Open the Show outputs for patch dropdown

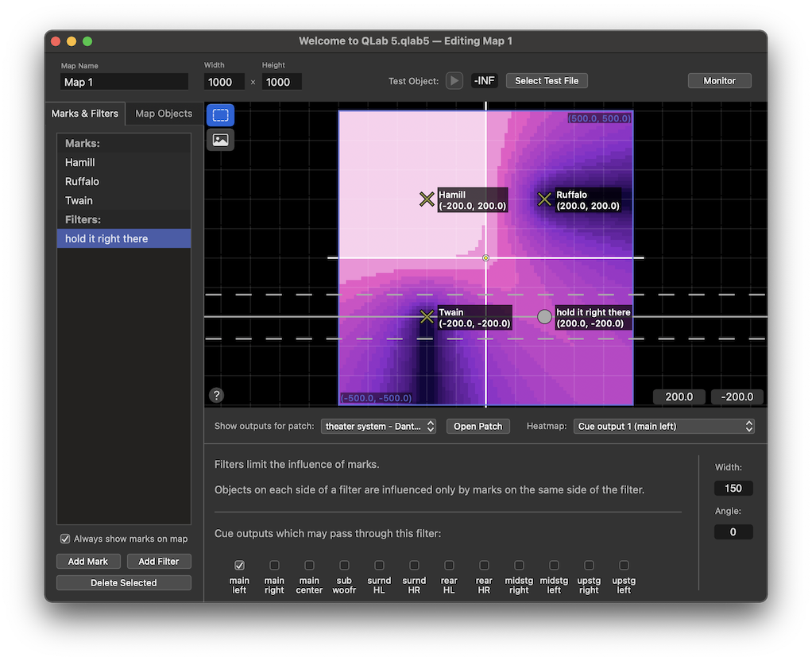click(x=378, y=426)
